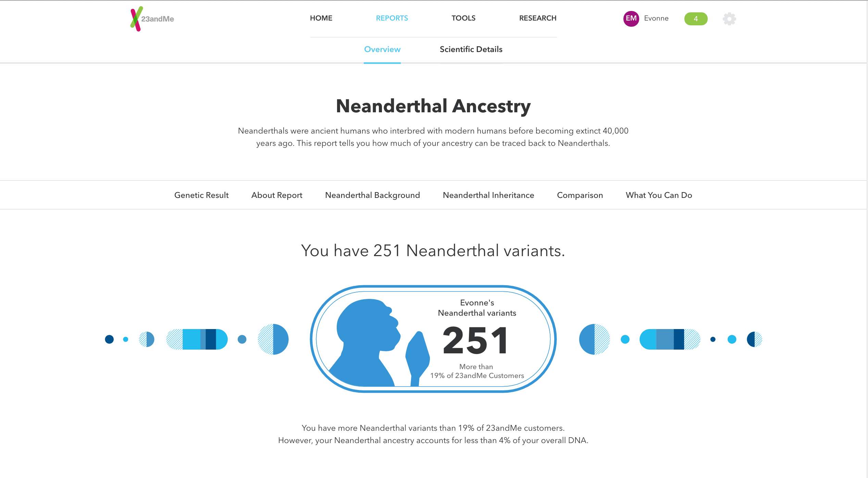Switch to the Overview tab

coord(382,49)
